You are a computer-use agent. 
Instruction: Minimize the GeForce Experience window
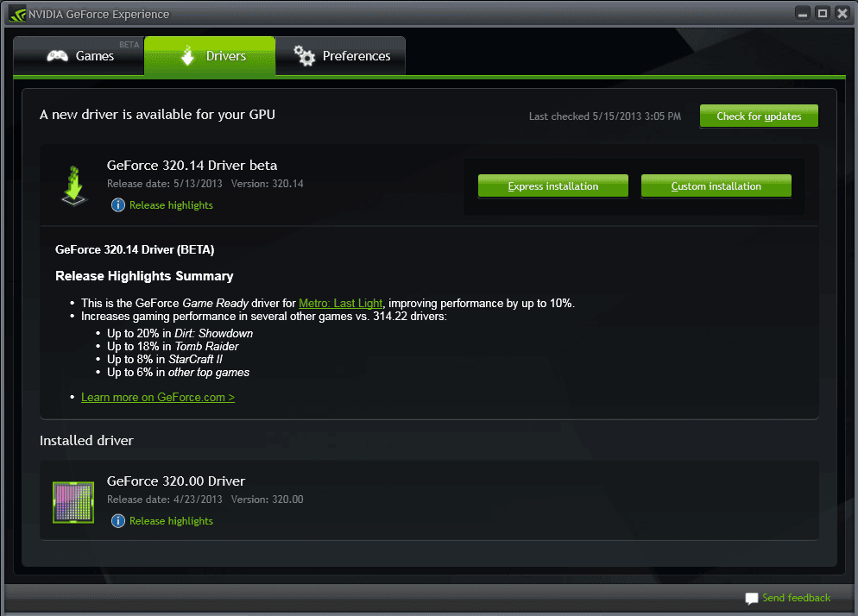click(x=803, y=14)
